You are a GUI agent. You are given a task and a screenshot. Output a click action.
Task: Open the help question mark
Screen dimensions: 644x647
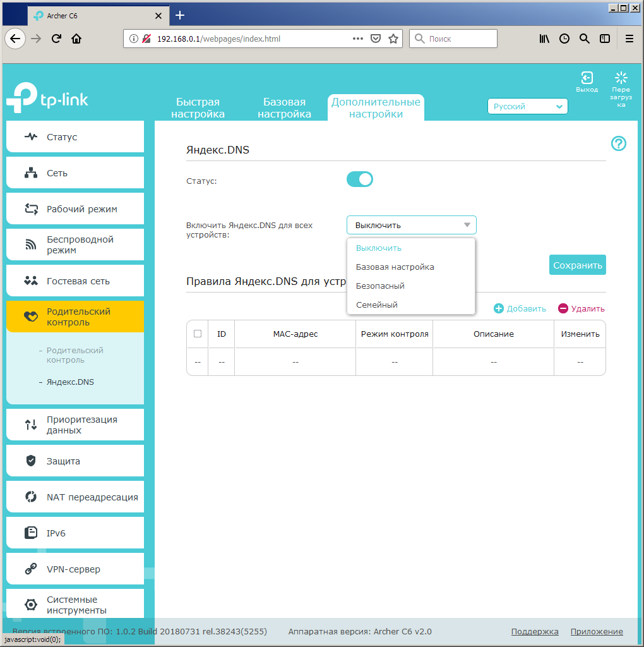click(619, 143)
